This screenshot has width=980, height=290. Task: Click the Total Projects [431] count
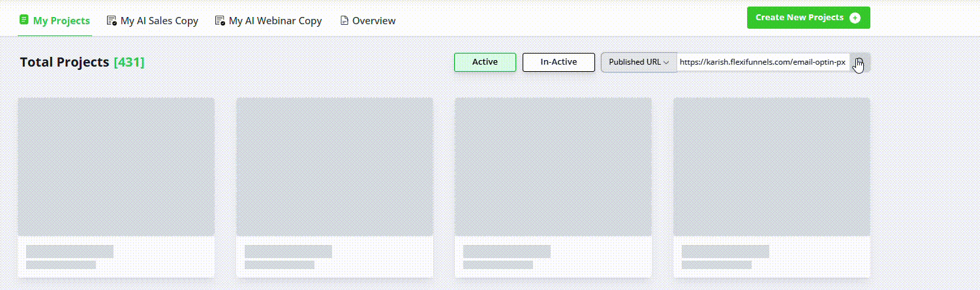point(129,62)
